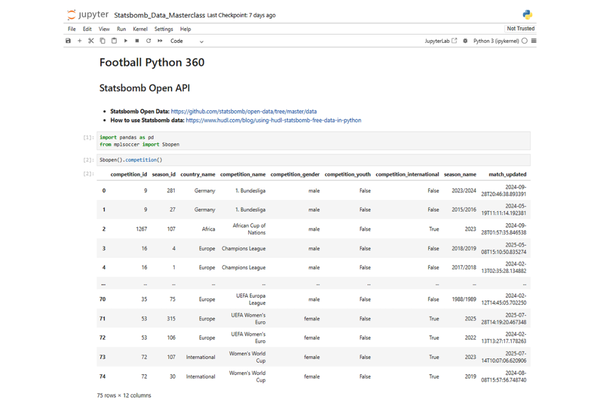The height and width of the screenshot is (411, 600).
Task: Insert a new cell with the plus icon
Action: pos(80,41)
